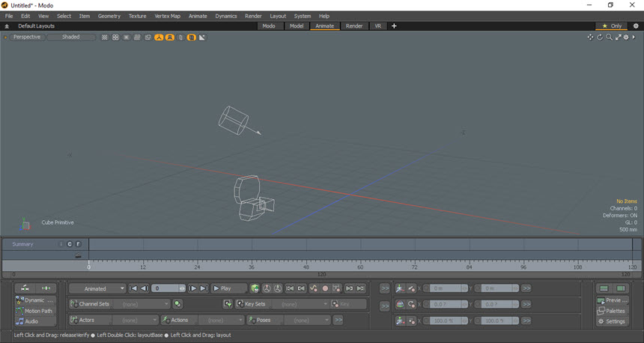Click the viewport rotate view icon
This screenshot has width=644, height=343.
click(x=600, y=37)
